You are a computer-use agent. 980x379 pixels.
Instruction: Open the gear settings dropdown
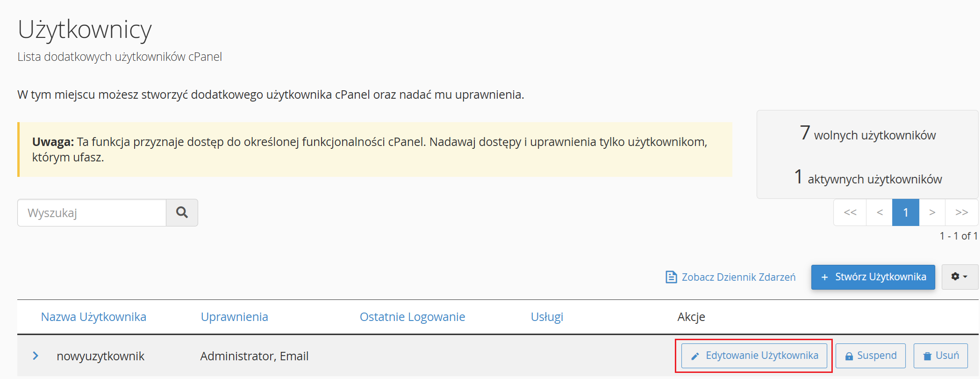point(959,277)
